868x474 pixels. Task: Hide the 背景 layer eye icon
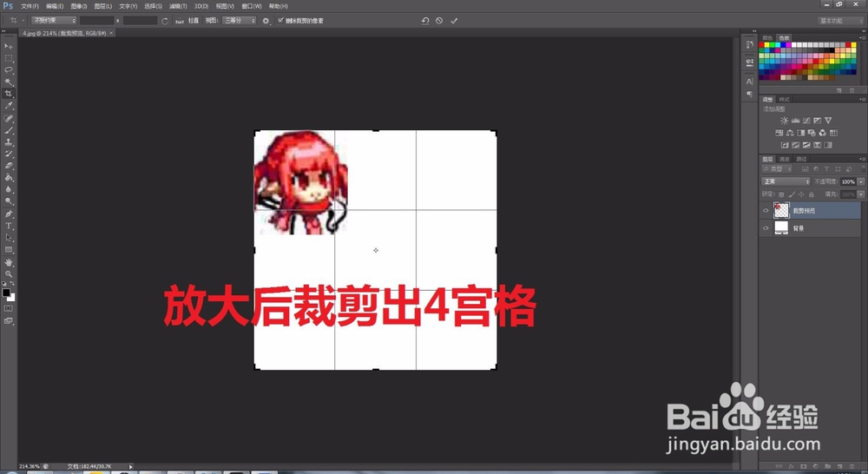[766, 228]
